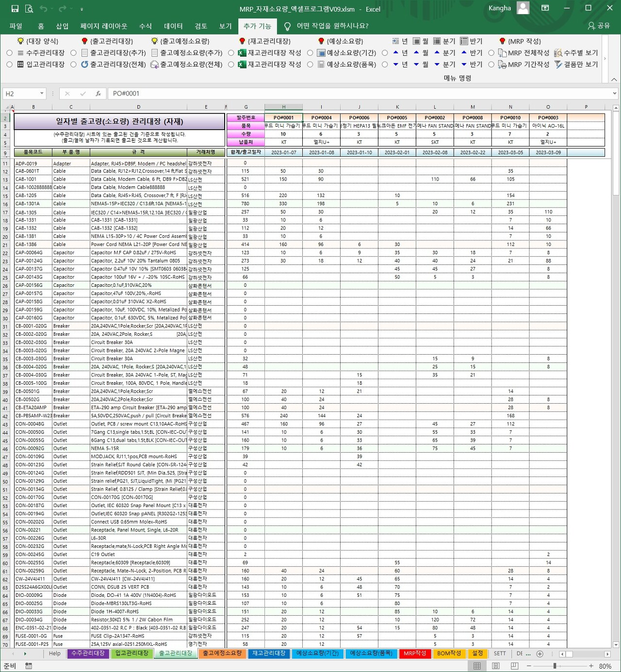
Task: Click the 80% zoom level
Action: click(x=605, y=666)
